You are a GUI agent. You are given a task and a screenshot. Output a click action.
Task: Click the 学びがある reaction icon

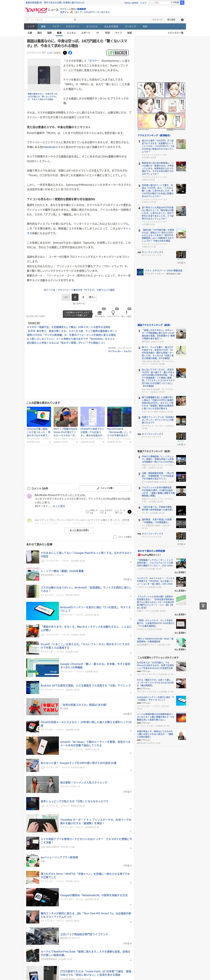100,313
